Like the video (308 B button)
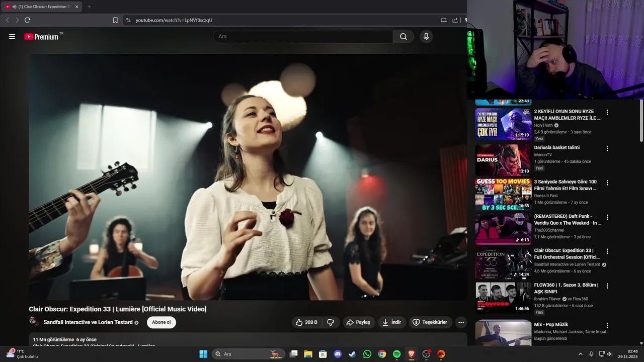The height and width of the screenshot is (362, 644). [306, 322]
